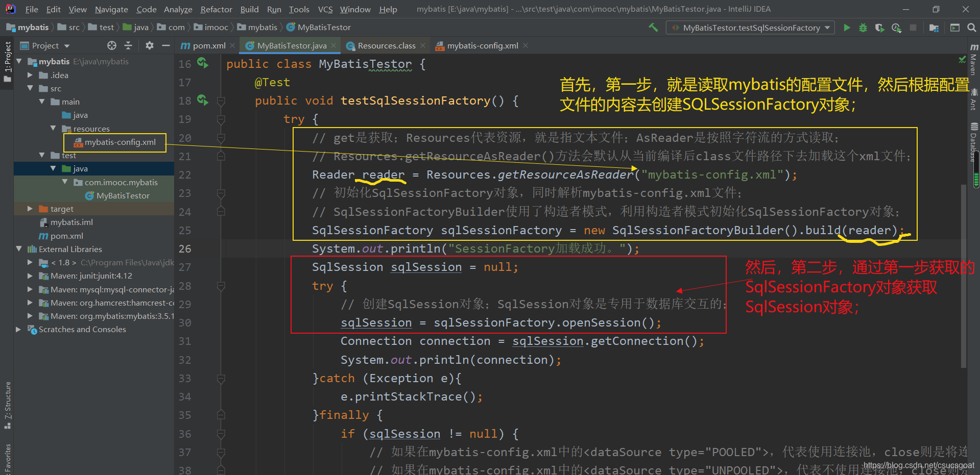
Task: Expand Scratches and Consoles
Action: click(x=19, y=329)
